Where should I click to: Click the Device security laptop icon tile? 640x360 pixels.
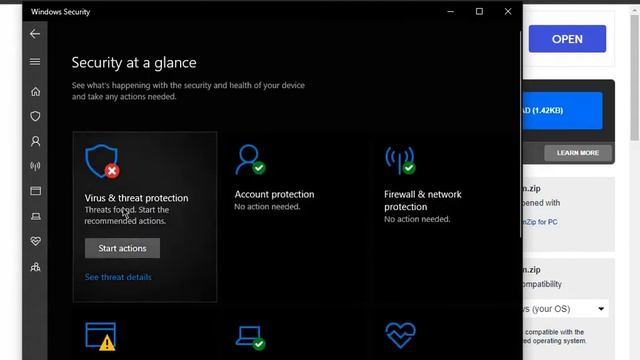pyautogui.click(x=250, y=338)
